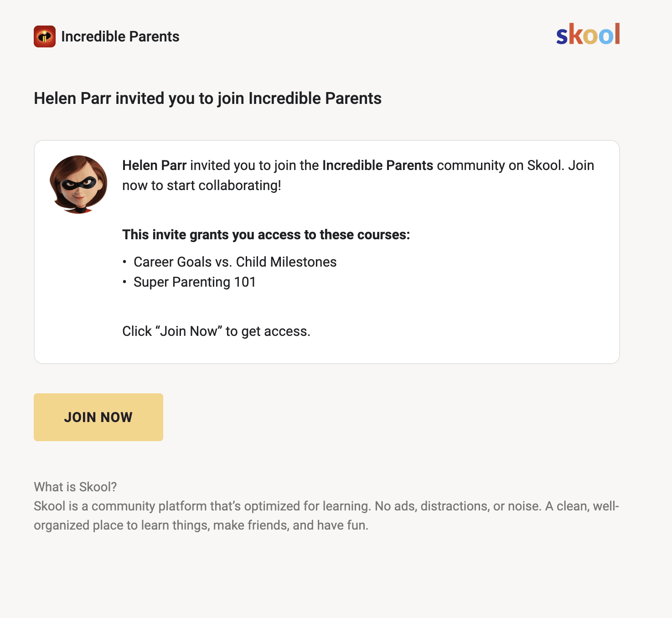
Task: Open the Skool logo link
Action: [x=588, y=34]
